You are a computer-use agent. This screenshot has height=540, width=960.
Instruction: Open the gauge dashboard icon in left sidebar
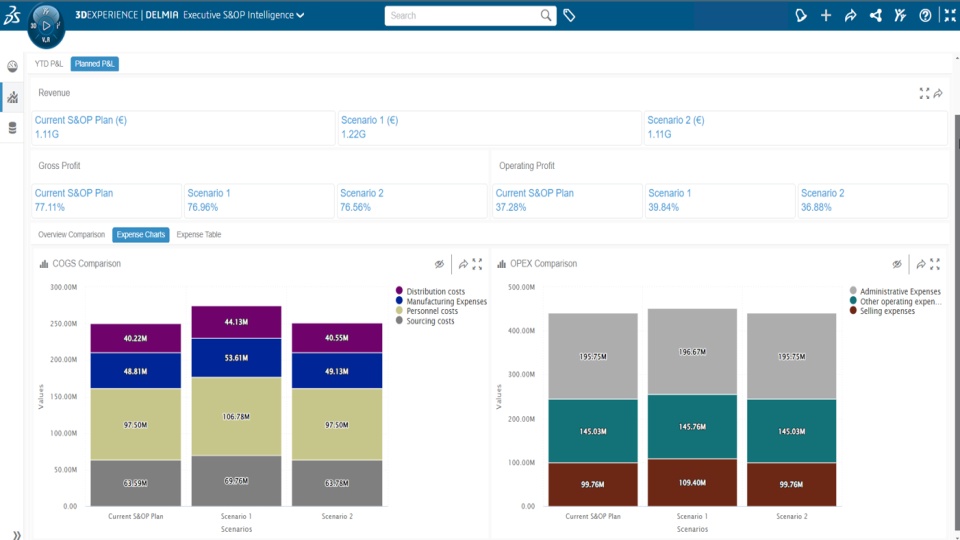tap(12, 66)
